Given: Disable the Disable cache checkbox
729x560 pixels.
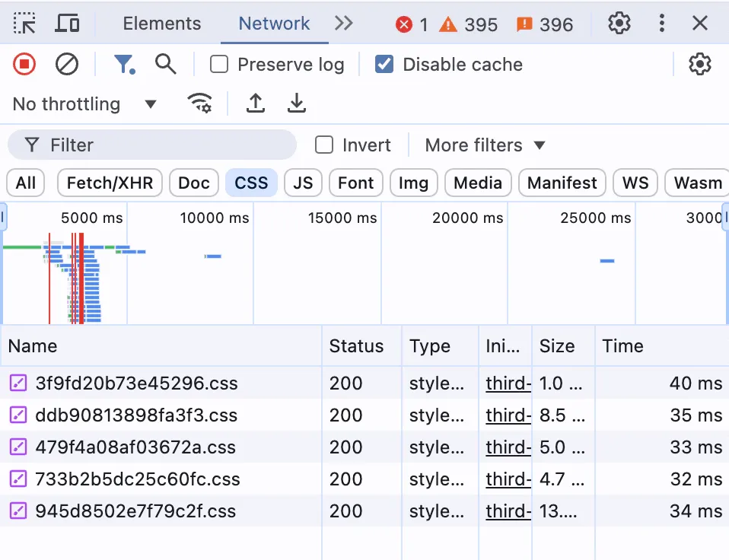Looking at the screenshot, I should click(384, 65).
